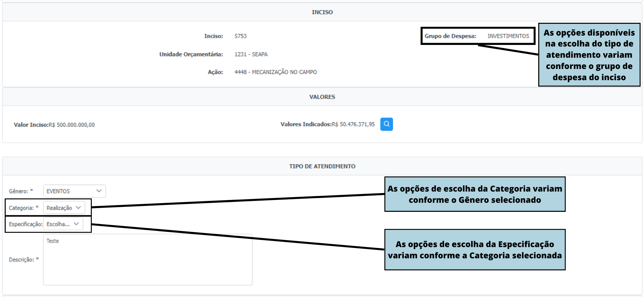Open the Especificação dropdown showing Escolha...
This screenshot has width=644, height=297.
pos(63,224)
